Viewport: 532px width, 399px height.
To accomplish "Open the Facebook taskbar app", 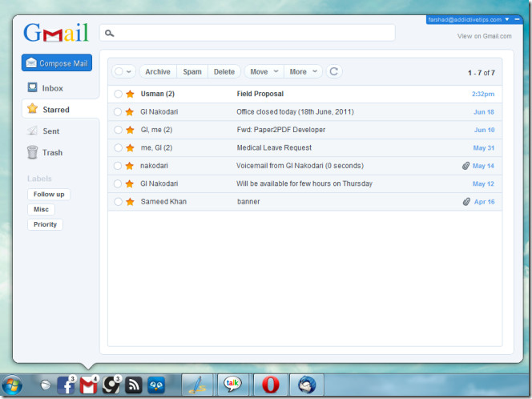I will point(66,385).
